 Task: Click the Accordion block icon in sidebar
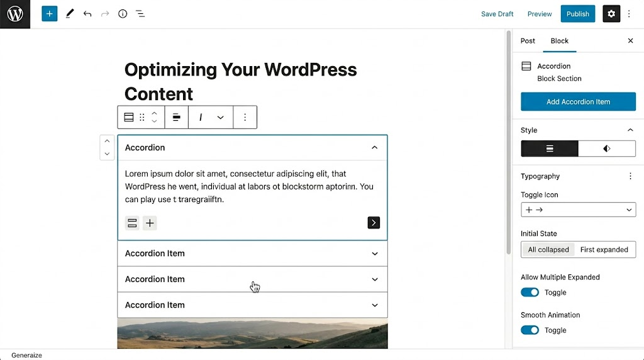(x=526, y=66)
